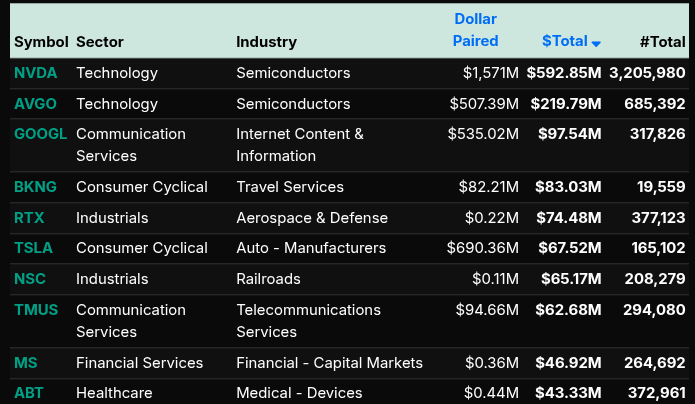Click the BKNG ticker link
This screenshot has height=404, width=695.
(36, 187)
